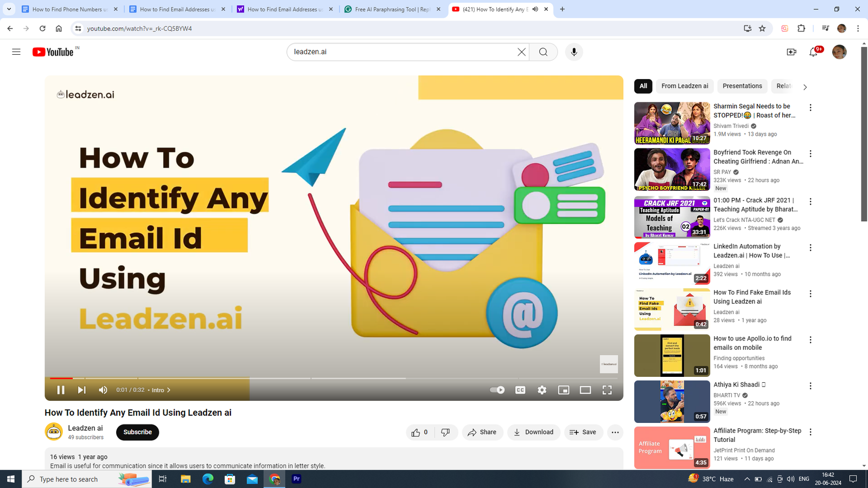
Task: Start a voice search with the microphone
Action: pos(573,52)
